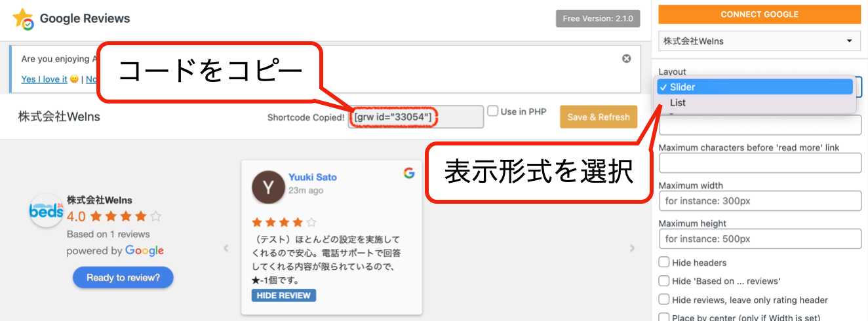Click the Ready to review? button
Image resolution: width=868 pixels, height=321 pixels.
point(123,277)
